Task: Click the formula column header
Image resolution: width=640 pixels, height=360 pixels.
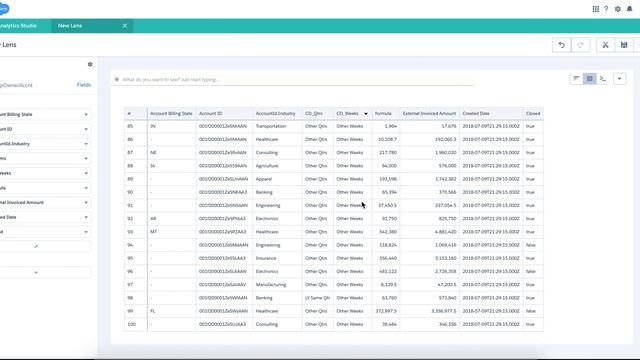Action: click(x=386, y=113)
